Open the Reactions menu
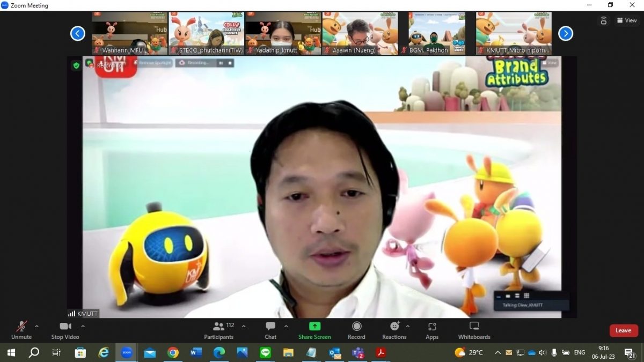644x362 pixels. [394, 330]
